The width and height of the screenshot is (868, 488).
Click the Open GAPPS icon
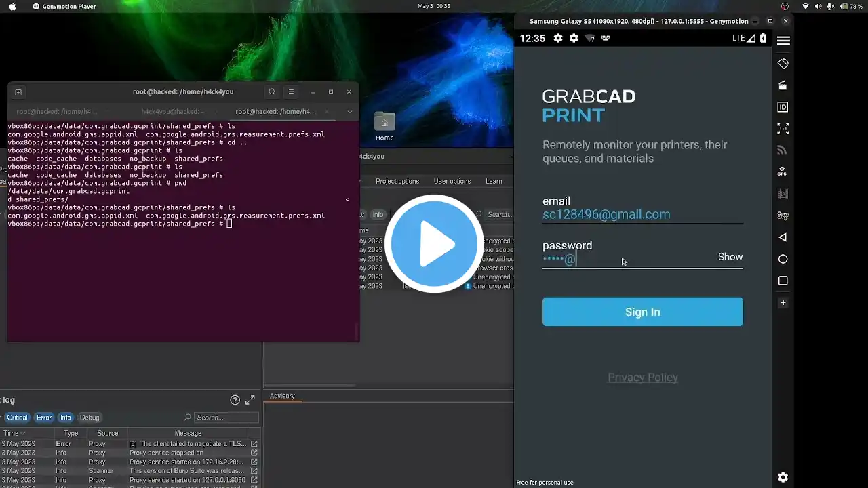[x=783, y=216]
